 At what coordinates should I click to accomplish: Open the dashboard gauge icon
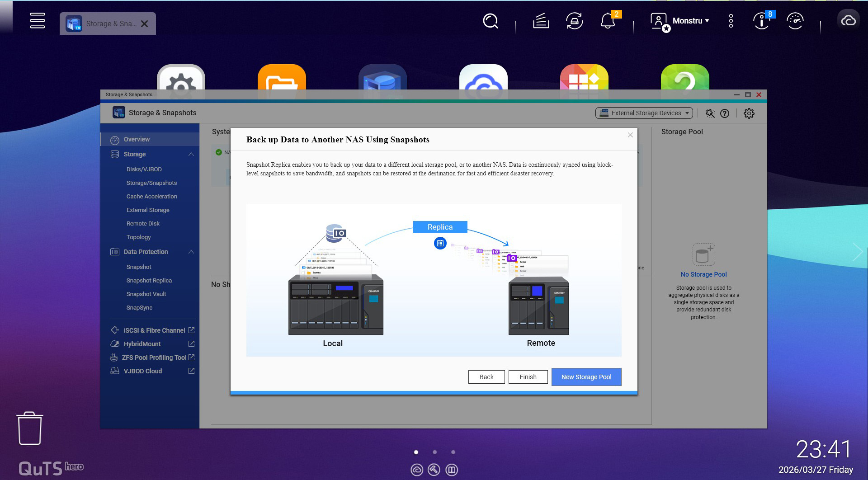pyautogui.click(x=795, y=21)
